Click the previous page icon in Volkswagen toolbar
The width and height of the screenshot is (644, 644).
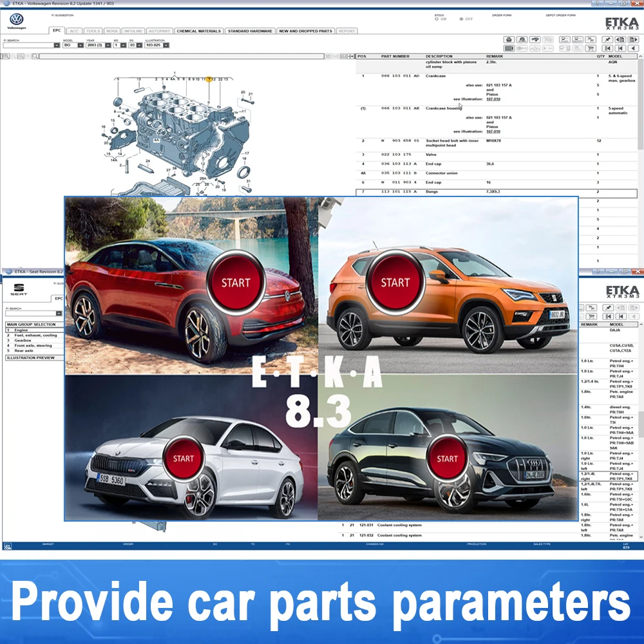[620, 39]
